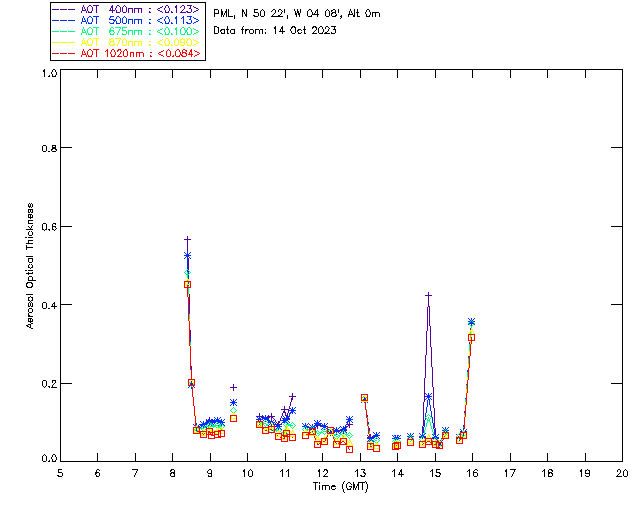The width and height of the screenshot is (640, 512).
Task: Click the PML station location header text
Action: (x=297, y=13)
